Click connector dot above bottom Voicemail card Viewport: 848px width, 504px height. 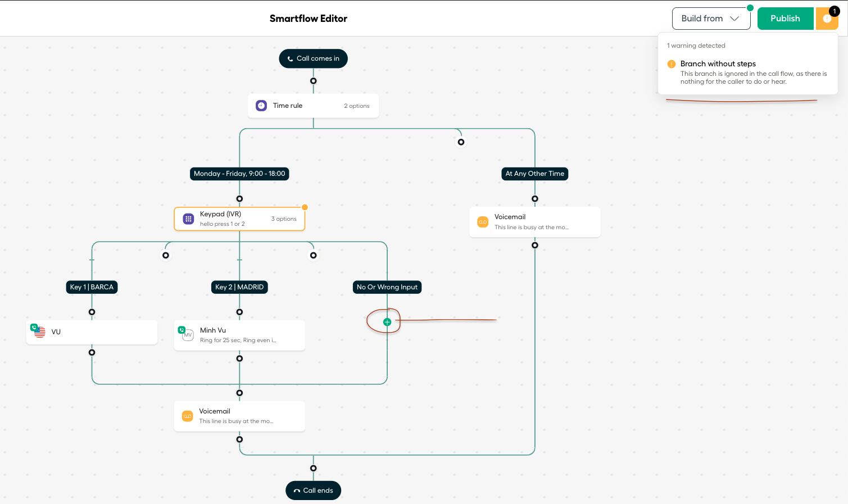tap(239, 393)
